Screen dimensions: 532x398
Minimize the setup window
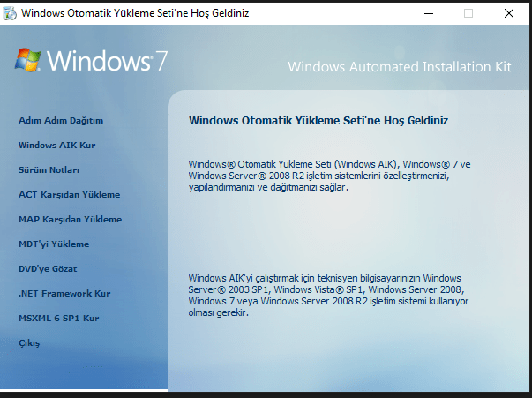click(x=429, y=13)
